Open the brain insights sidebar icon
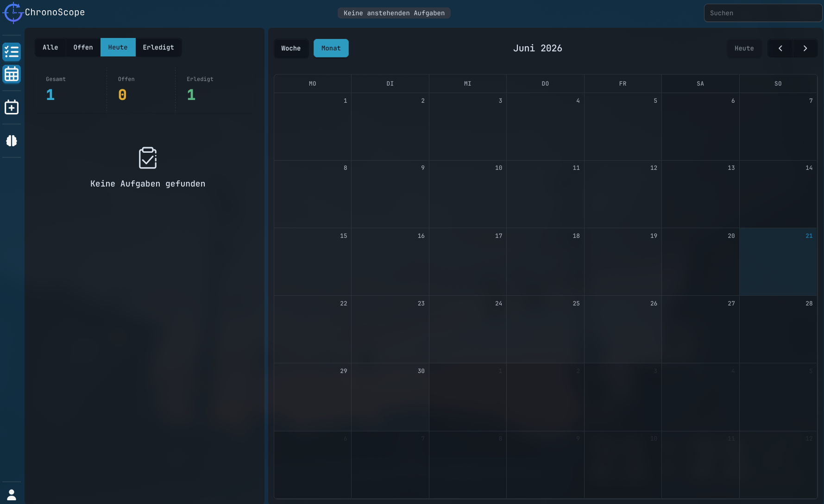Image resolution: width=824 pixels, height=504 pixels. click(12, 141)
